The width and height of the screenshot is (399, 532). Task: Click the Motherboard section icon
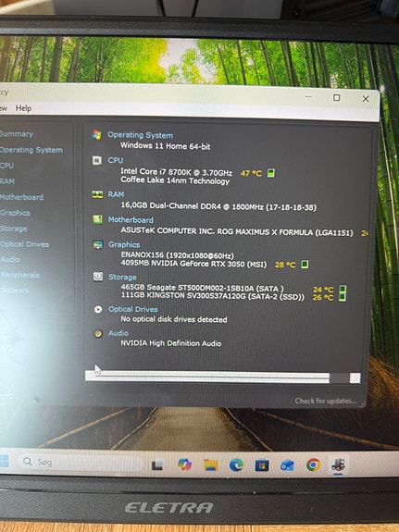[x=97, y=219]
